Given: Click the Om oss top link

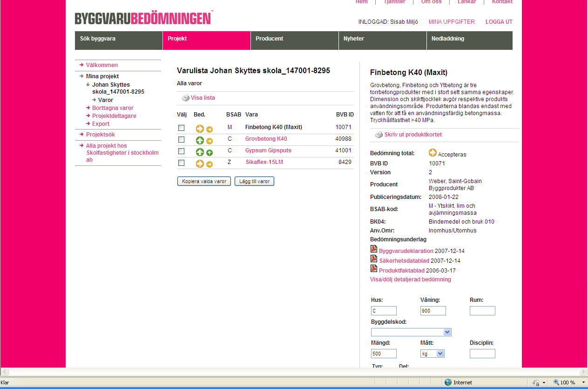Looking at the screenshot, I should 432,2.
